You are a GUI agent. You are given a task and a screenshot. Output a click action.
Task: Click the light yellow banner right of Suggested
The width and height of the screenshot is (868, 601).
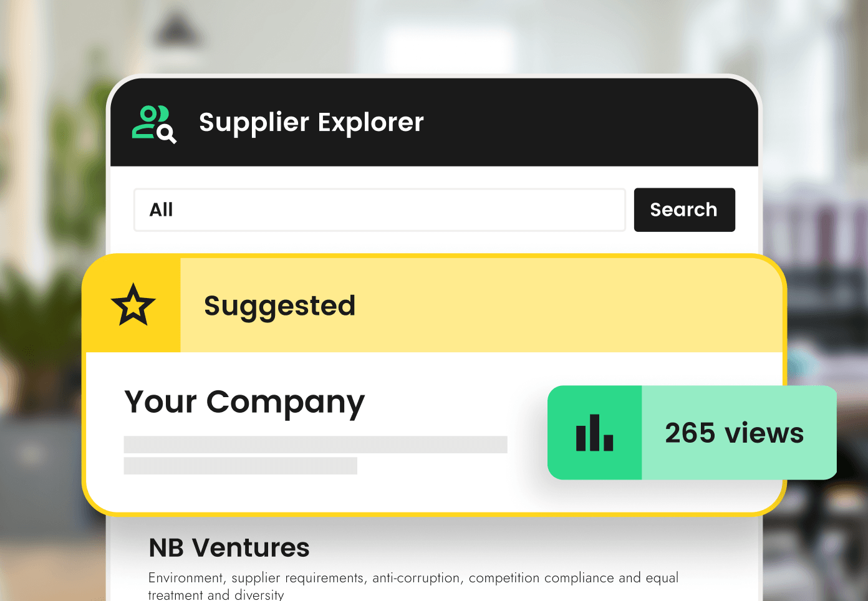[567, 305]
